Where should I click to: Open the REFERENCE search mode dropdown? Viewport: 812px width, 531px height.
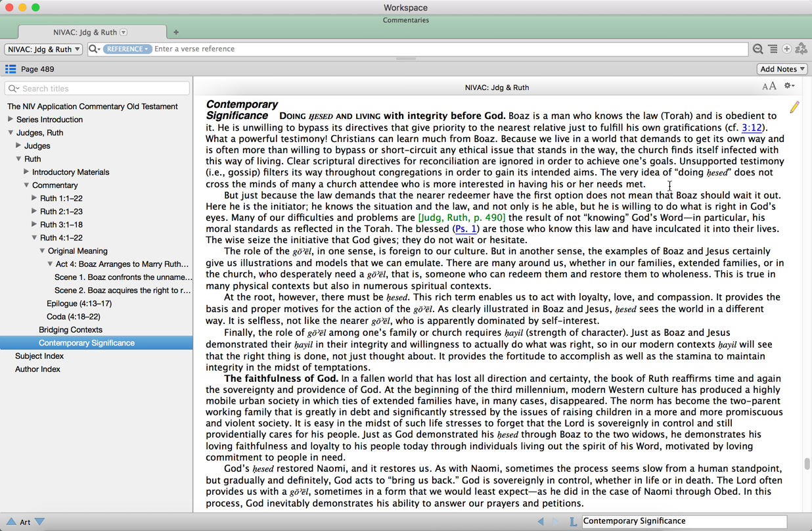[x=127, y=49]
